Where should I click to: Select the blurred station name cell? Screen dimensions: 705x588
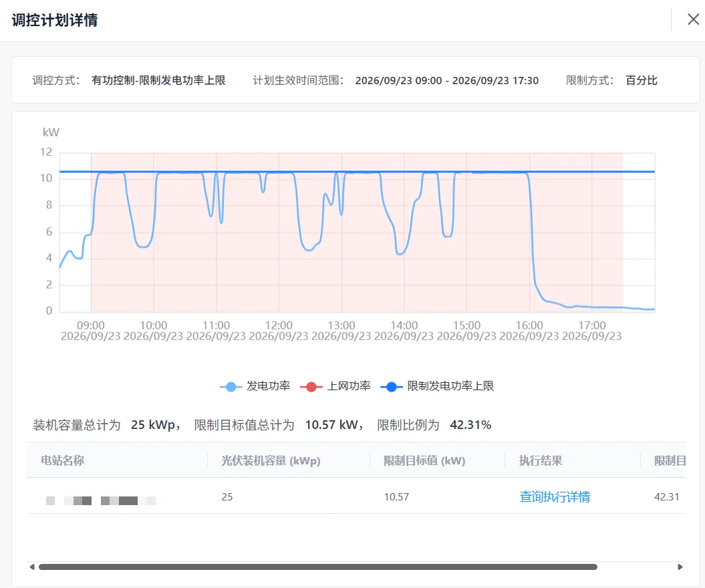click(x=101, y=500)
